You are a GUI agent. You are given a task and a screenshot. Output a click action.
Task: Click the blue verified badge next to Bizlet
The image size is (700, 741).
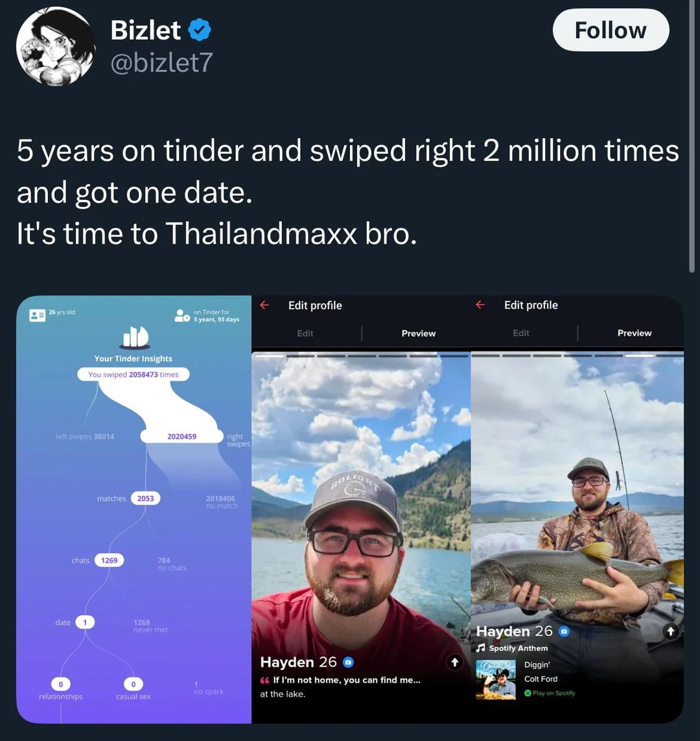200,30
